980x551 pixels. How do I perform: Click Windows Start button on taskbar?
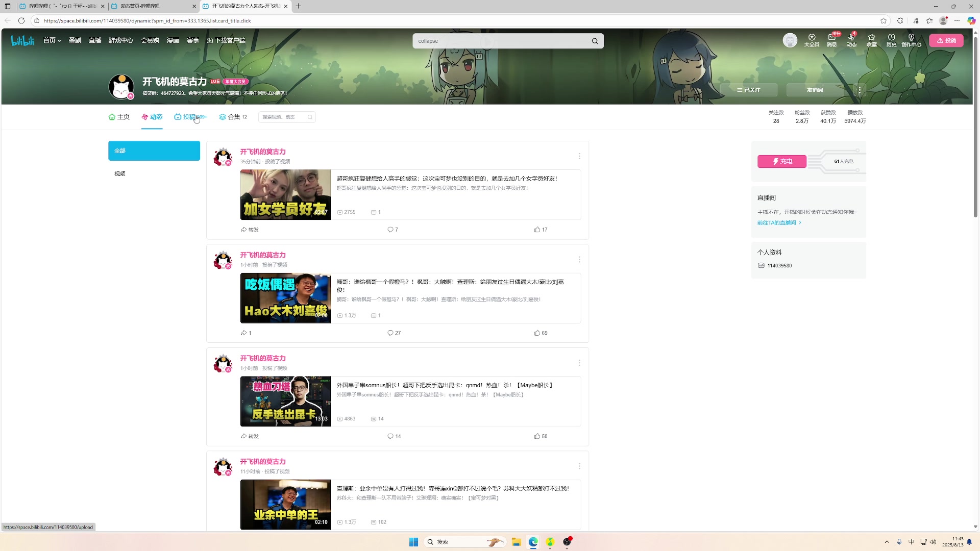point(413,542)
